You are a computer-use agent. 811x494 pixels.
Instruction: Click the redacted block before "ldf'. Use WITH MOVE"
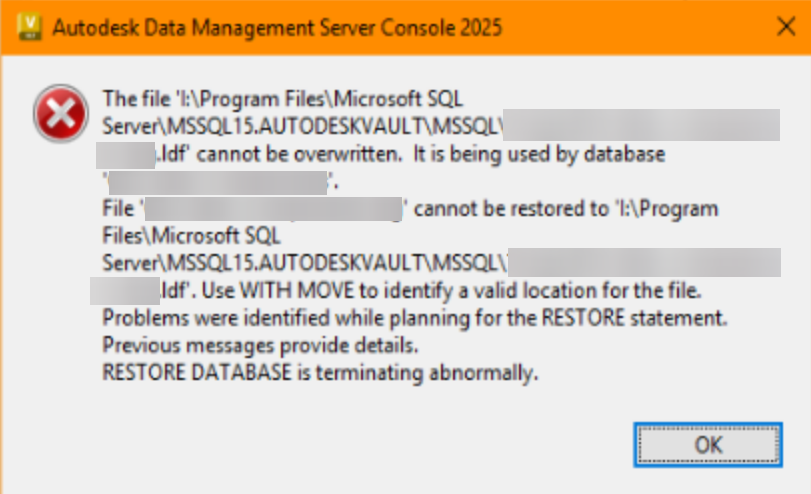point(124,291)
